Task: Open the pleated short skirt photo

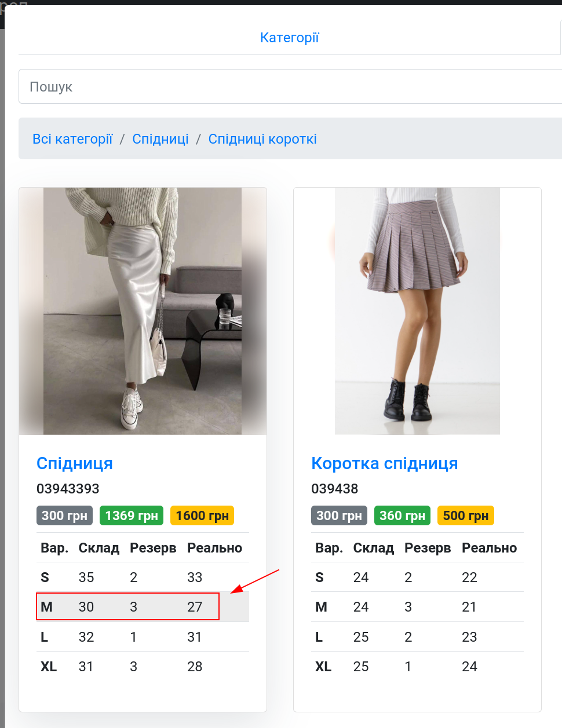Action: (x=417, y=311)
